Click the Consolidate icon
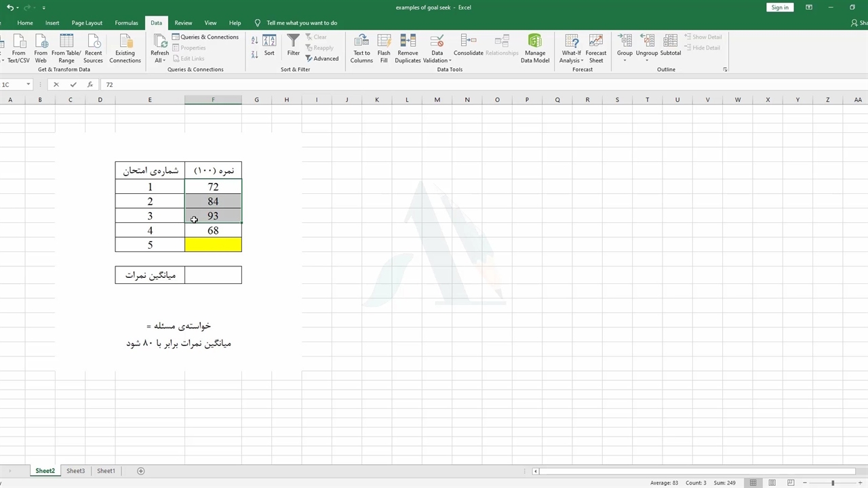 point(468,45)
